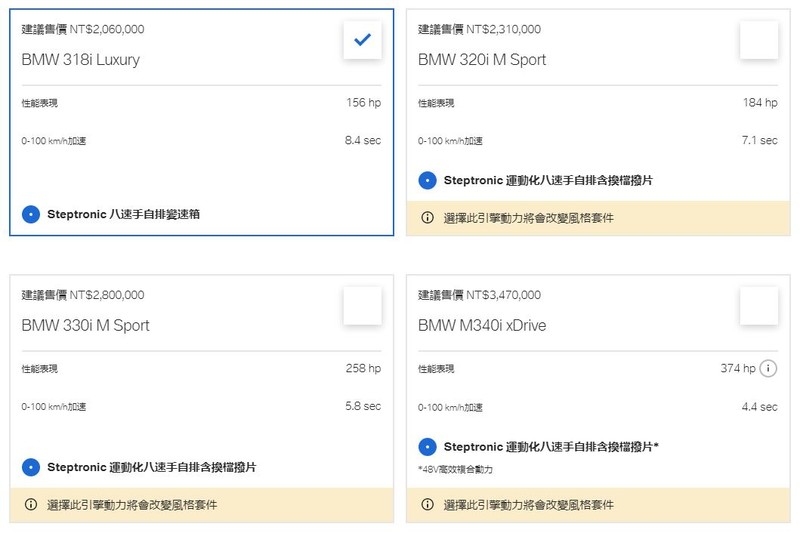Click info icon in 320i M Sport notice
This screenshot has height=533, width=800.
pos(427,218)
